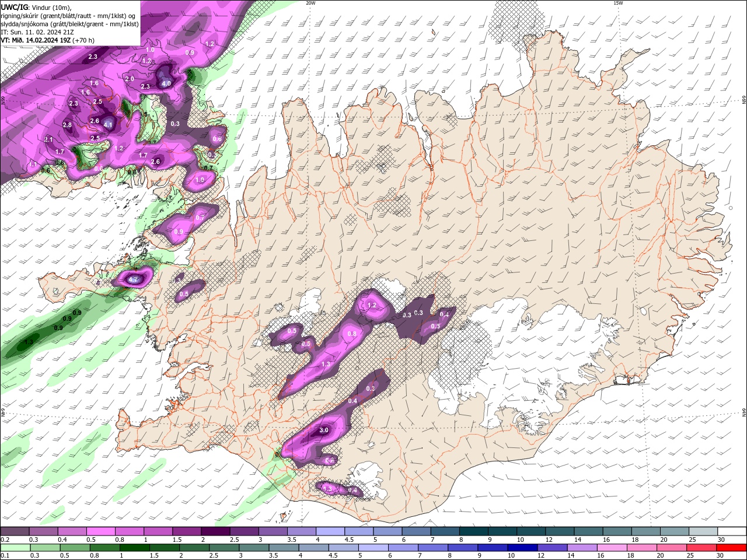Click the bright red 30 swatch on the rain scale
This screenshot has width=747, height=560.
732,548
